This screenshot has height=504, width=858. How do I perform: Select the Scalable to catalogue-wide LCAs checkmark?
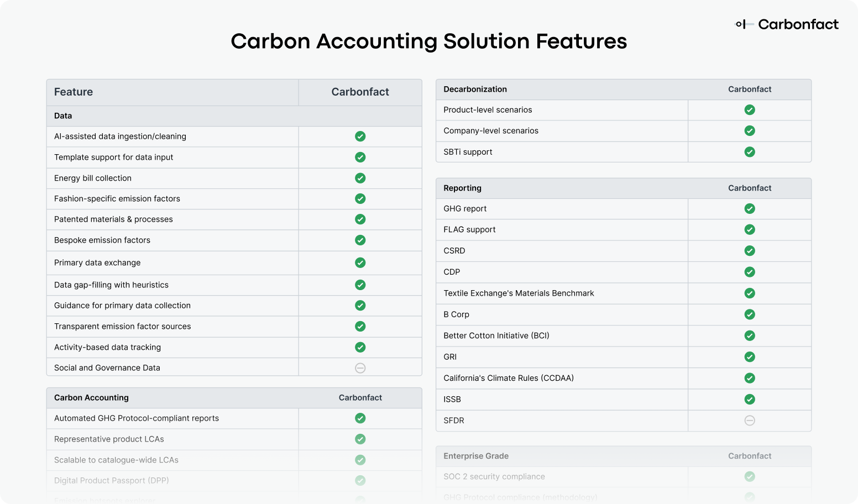[x=360, y=460]
